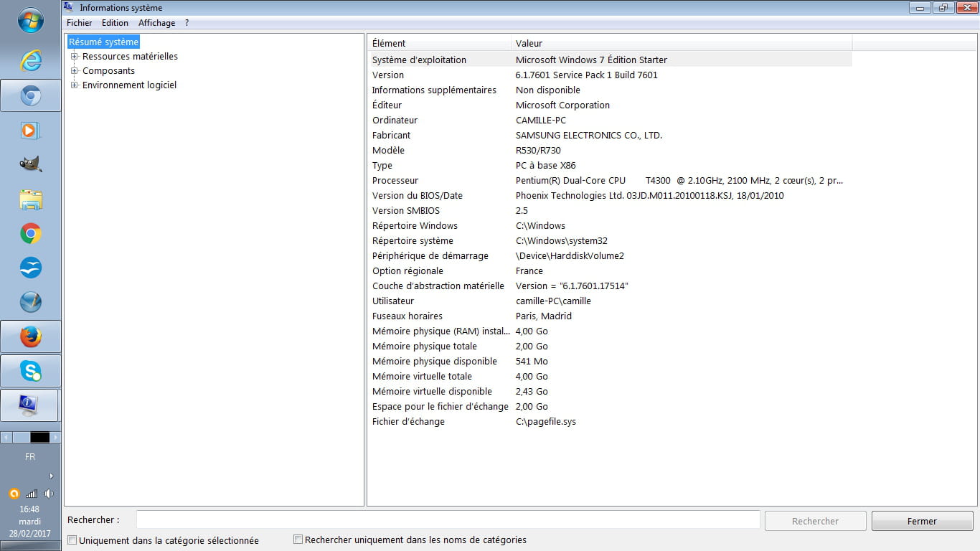Click the value Microsoft Corporation
Image resolution: width=980 pixels, height=551 pixels.
pos(562,105)
